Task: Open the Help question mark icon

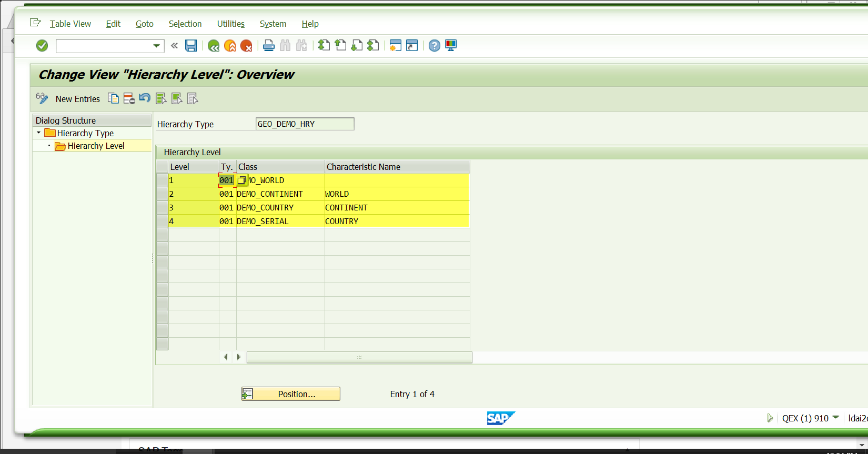Action: (435, 46)
